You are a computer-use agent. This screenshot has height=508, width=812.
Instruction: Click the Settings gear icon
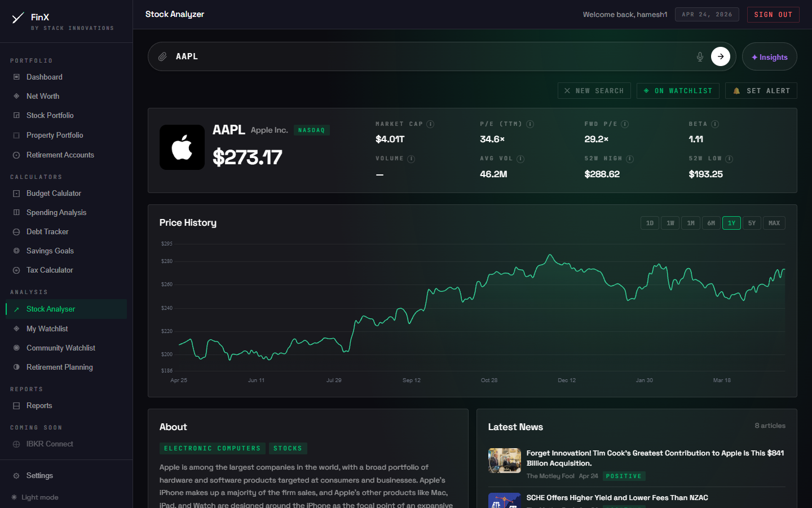pyautogui.click(x=16, y=475)
